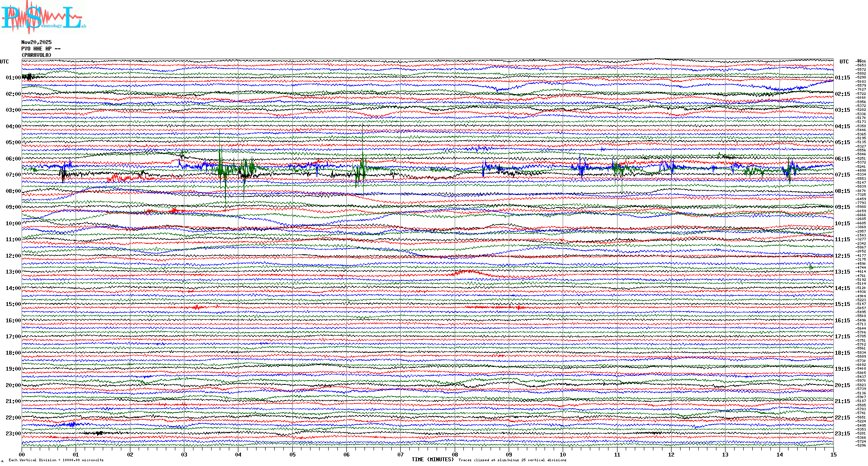The width and height of the screenshot is (868, 466).
Task: Click the minute 15 tick label
Action: pyautogui.click(x=833, y=455)
